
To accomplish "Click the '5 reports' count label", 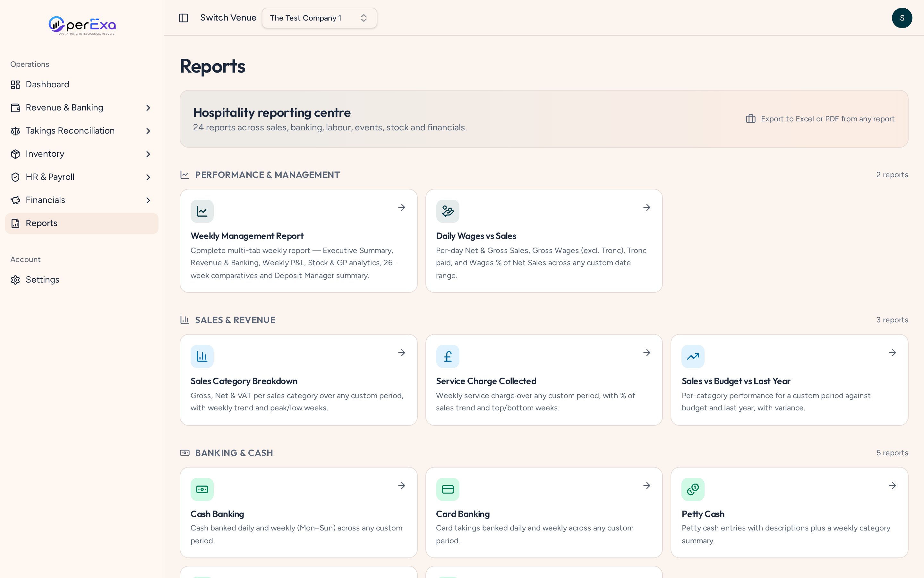I will click(x=892, y=453).
